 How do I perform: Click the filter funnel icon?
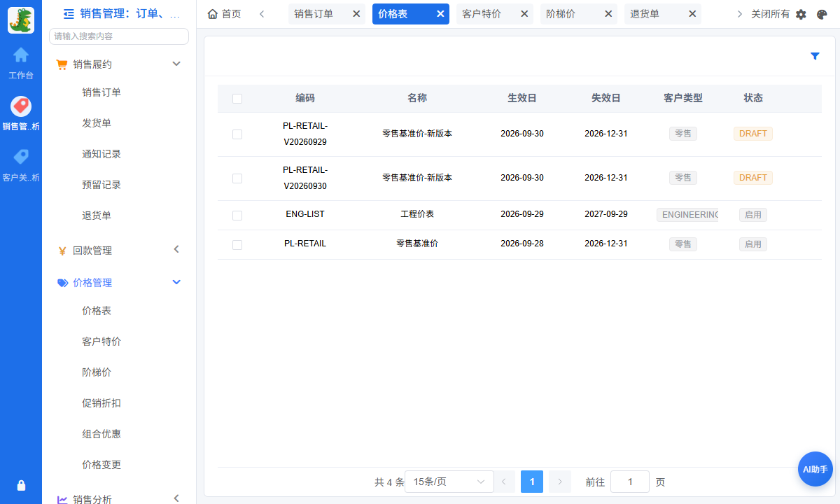(815, 56)
